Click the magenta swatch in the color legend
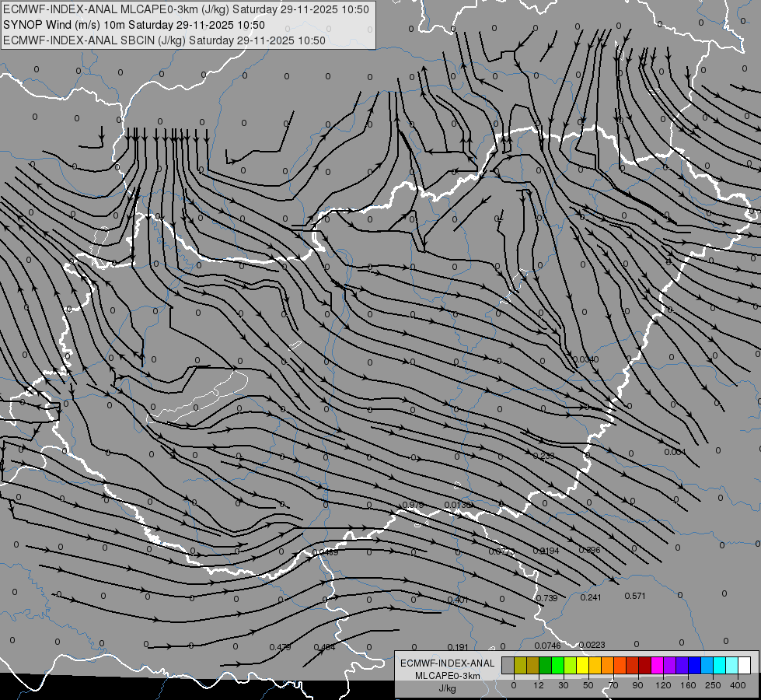 pyautogui.click(x=657, y=665)
